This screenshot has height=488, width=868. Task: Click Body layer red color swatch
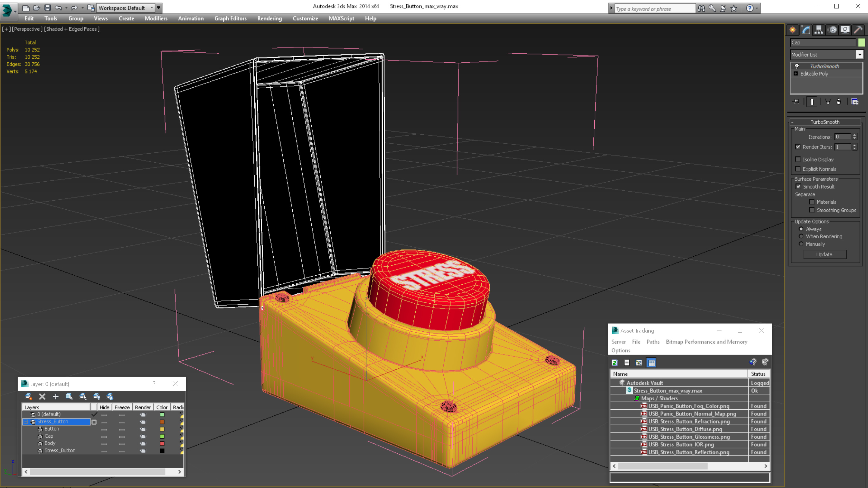pos(162,443)
